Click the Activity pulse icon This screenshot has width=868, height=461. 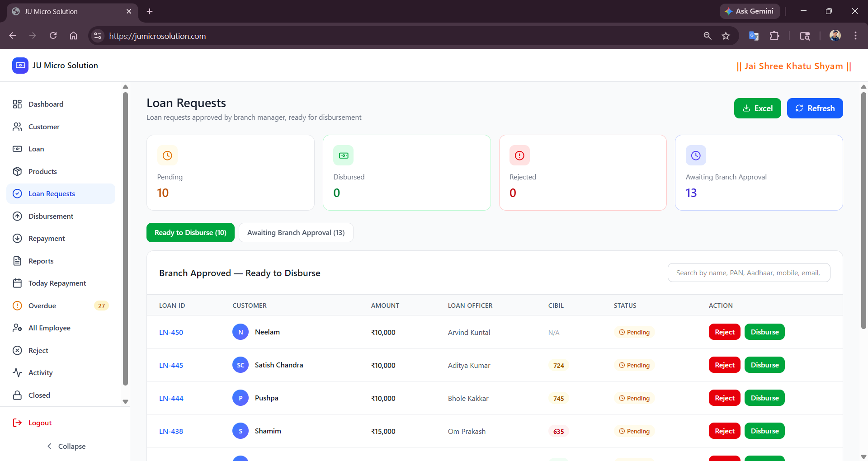point(17,372)
